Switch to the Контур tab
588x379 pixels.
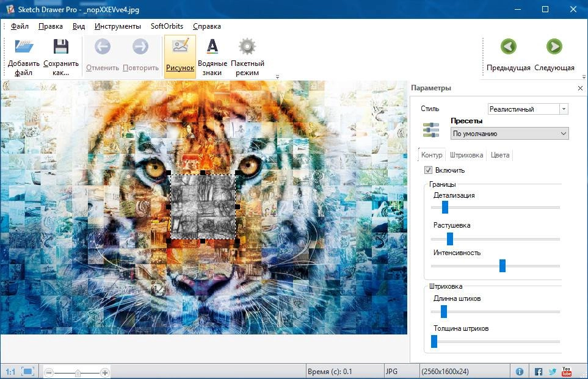[432, 155]
